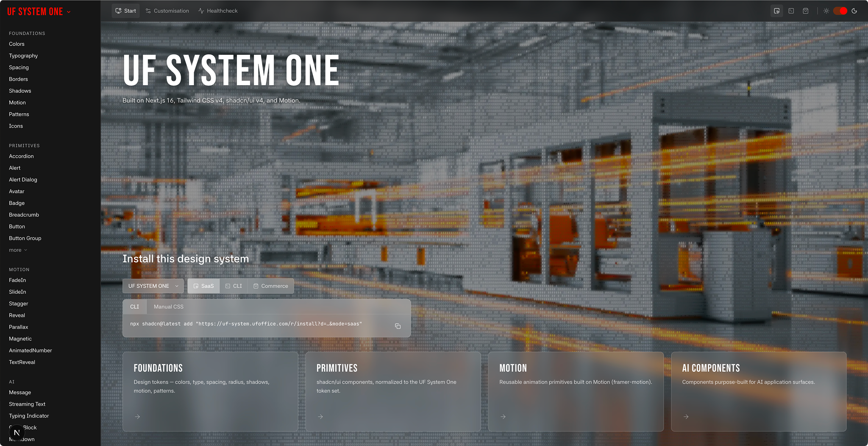Open Typography in sidebar

click(x=23, y=56)
